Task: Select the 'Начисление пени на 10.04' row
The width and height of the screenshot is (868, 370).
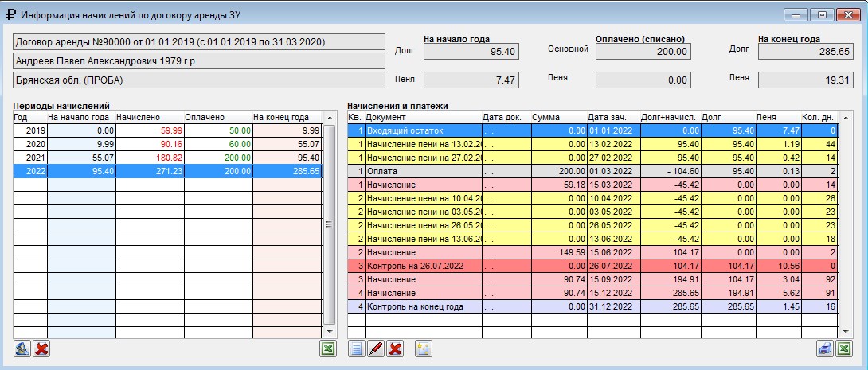Action: (592, 198)
